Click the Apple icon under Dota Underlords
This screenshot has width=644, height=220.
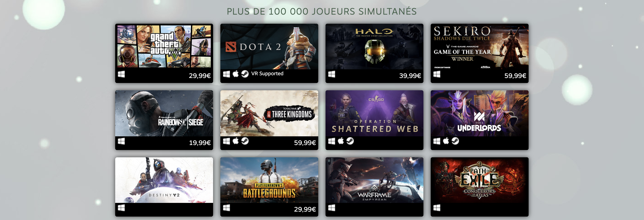click(446, 141)
